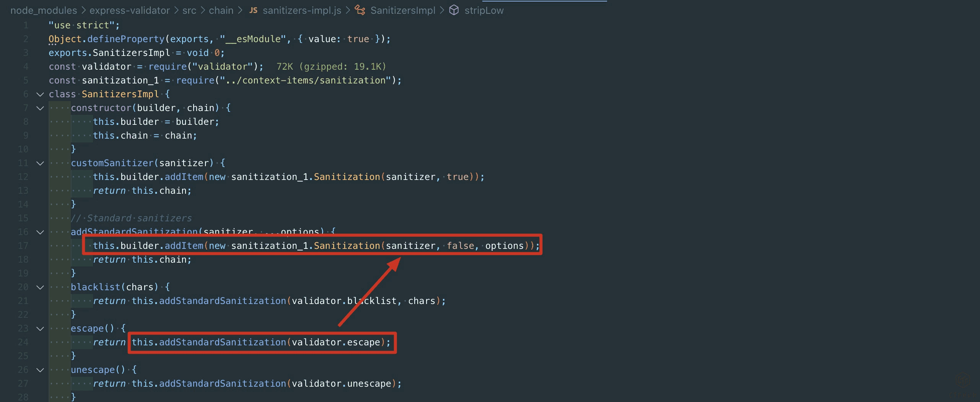
Task: Fold the escape method block
Action: pos(40,328)
